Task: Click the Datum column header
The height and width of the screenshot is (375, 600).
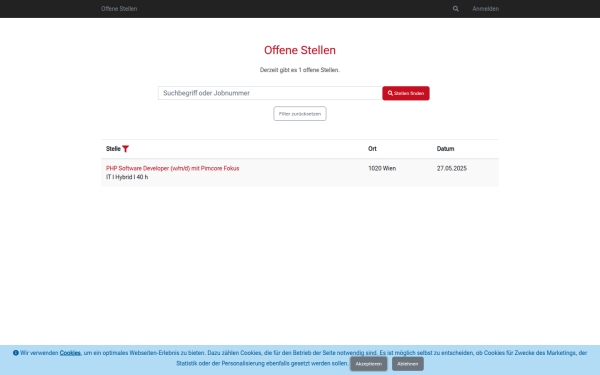Action: coord(445,149)
